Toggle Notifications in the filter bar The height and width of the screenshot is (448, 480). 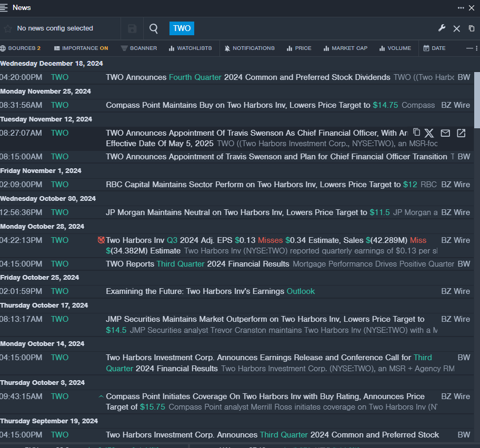coord(249,48)
